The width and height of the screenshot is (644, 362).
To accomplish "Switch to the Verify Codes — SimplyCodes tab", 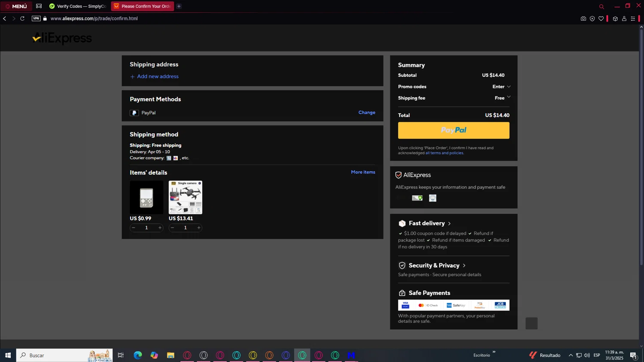I will [78, 6].
